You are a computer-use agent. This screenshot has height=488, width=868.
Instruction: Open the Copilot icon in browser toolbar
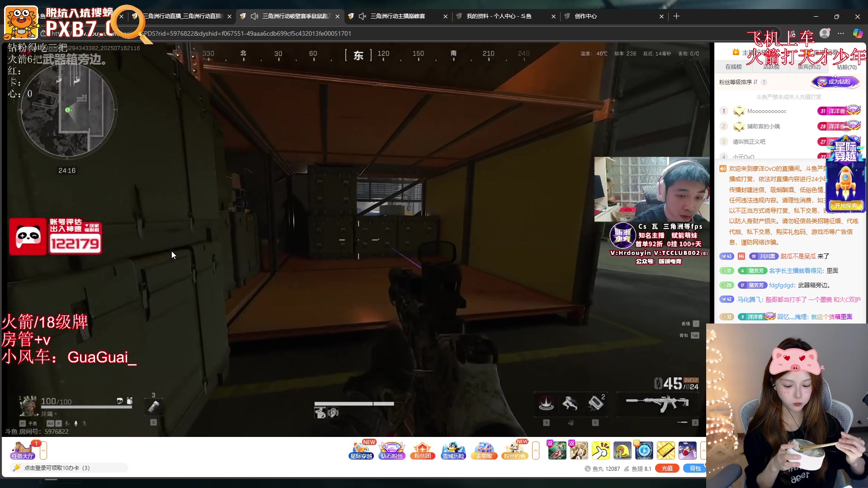(x=858, y=33)
